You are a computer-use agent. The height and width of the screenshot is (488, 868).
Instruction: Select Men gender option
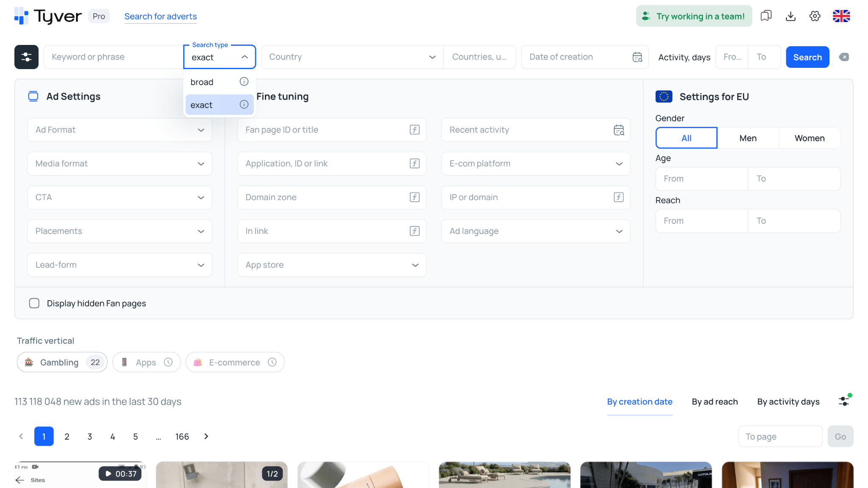(748, 138)
